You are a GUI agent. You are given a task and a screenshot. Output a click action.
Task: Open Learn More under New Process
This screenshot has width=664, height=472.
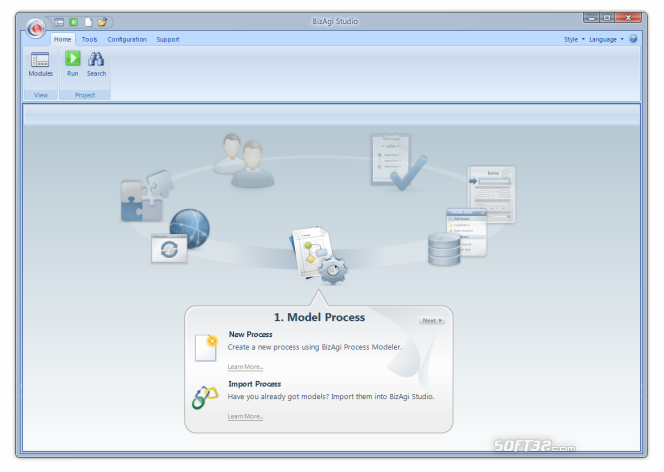click(245, 367)
